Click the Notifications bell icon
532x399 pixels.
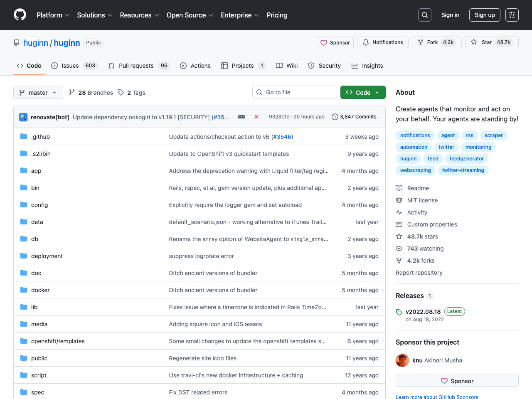366,42
